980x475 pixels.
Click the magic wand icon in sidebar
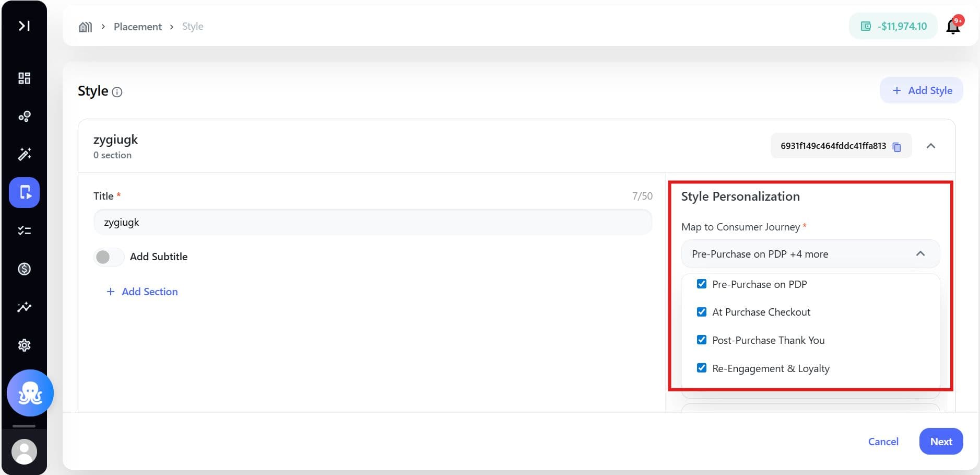(24, 154)
